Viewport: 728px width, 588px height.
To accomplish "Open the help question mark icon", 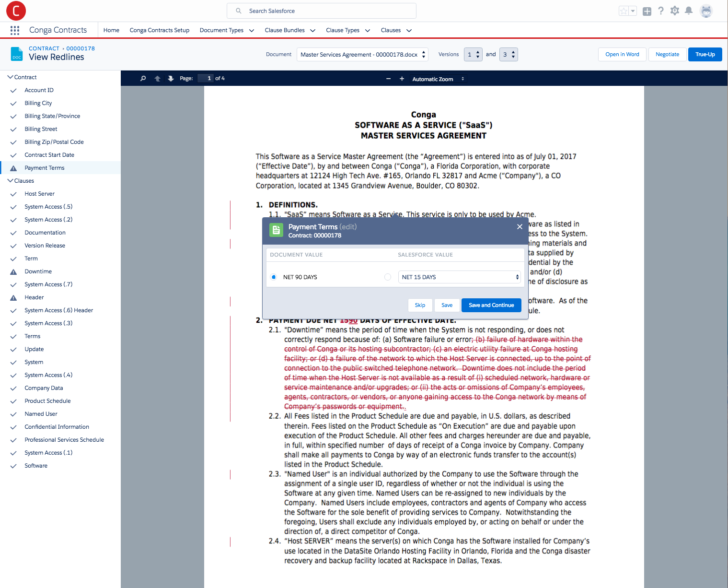I will 661,11.
